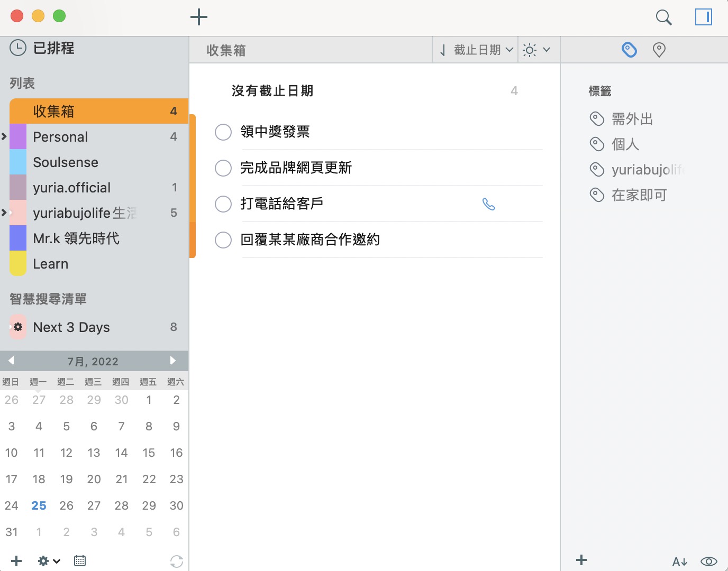Expand the Personal list
Image resolution: width=728 pixels, height=571 pixels.
tap(4, 136)
